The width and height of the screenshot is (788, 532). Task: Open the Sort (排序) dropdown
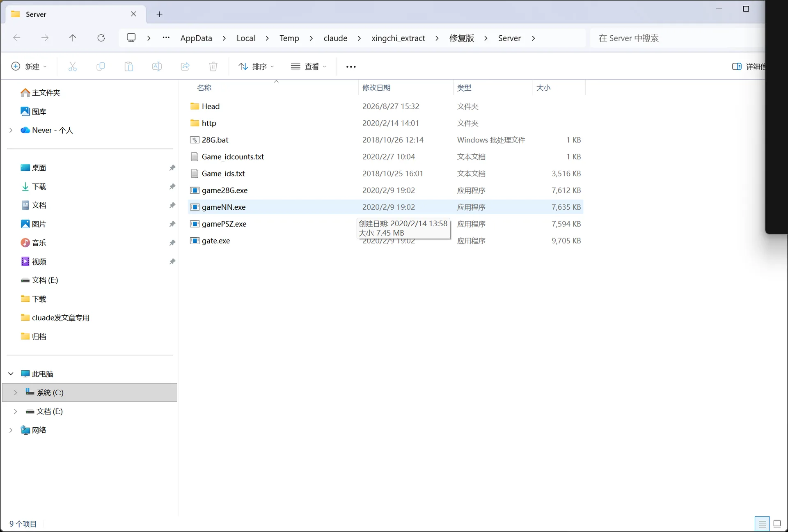(x=256, y=66)
